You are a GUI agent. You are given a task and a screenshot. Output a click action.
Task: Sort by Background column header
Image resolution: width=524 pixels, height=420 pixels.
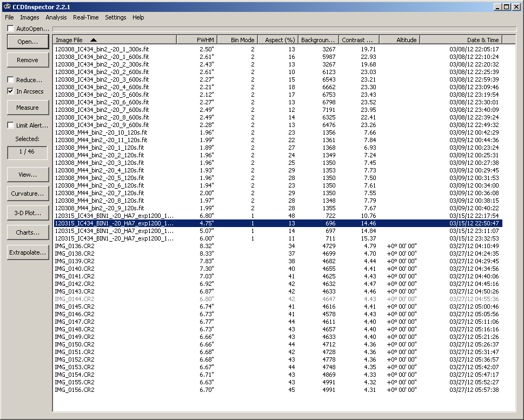click(319, 40)
